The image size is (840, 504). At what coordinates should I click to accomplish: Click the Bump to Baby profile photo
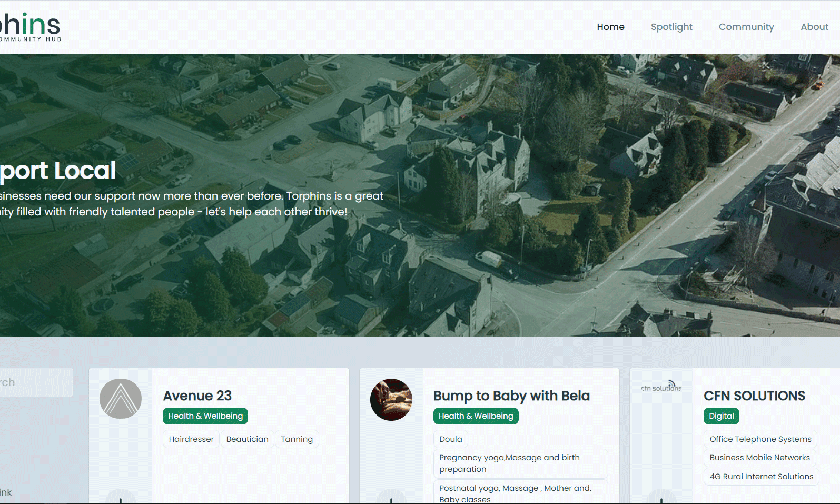click(391, 400)
